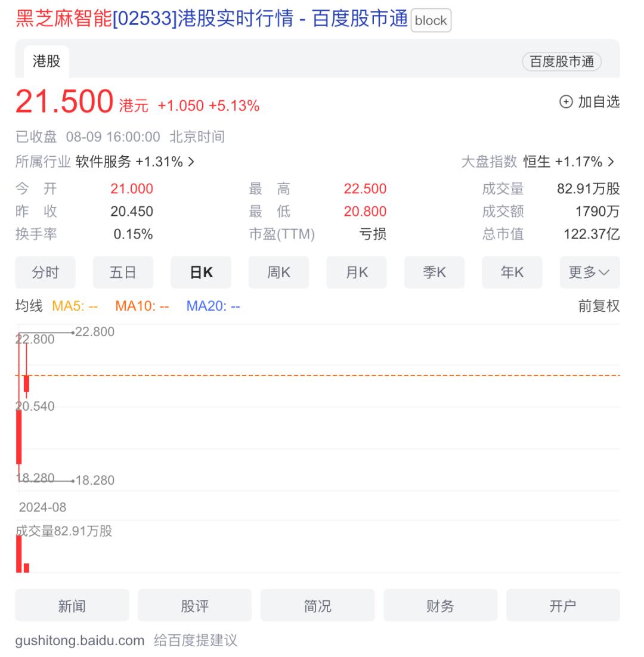
Task: Click the percent change +5.13%
Action: [x=234, y=106]
